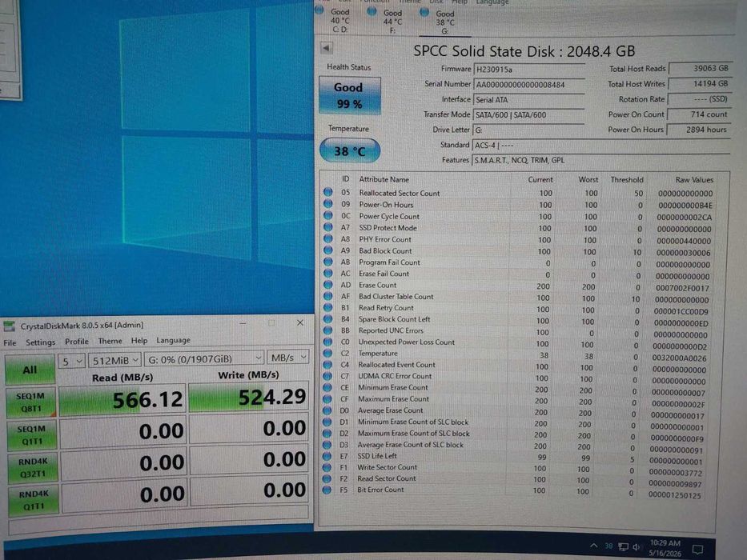Click status icon for Program Fail Count row
Screen dimensions: 747x560
(x=328, y=262)
